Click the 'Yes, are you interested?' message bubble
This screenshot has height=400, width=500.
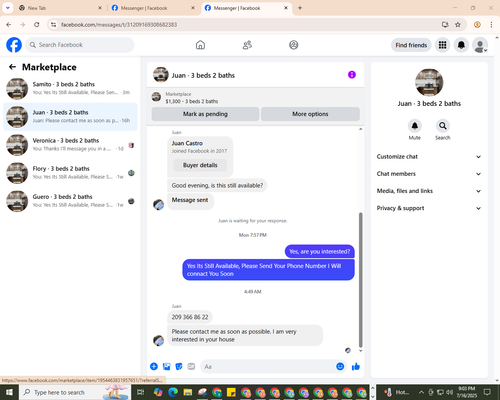(320, 252)
